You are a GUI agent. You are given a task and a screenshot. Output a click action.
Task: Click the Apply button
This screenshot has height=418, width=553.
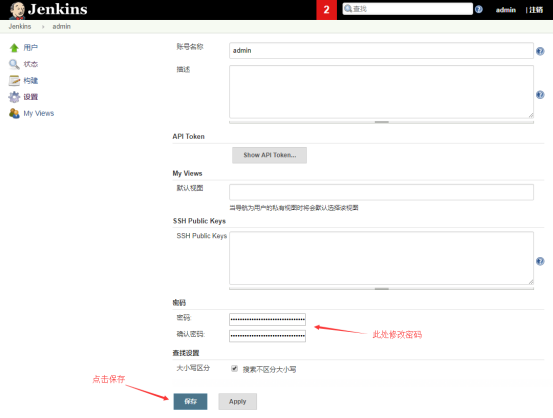pos(238,401)
